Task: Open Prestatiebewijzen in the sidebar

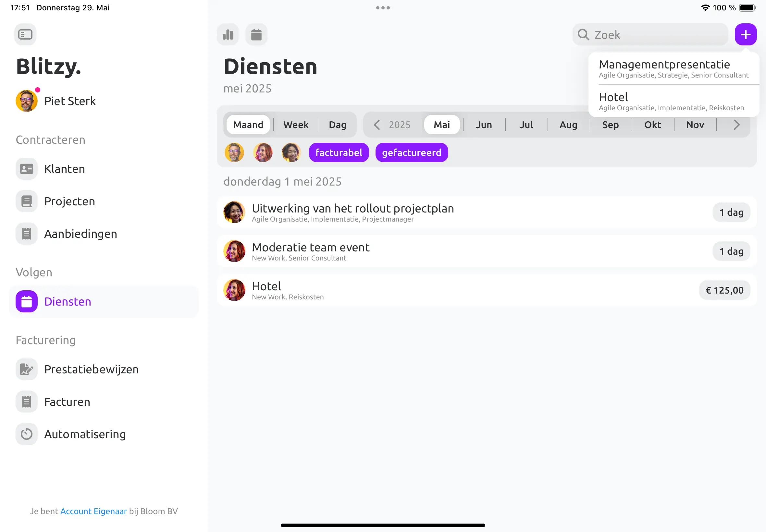Action: pyautogui.click(x=104, y=369)
